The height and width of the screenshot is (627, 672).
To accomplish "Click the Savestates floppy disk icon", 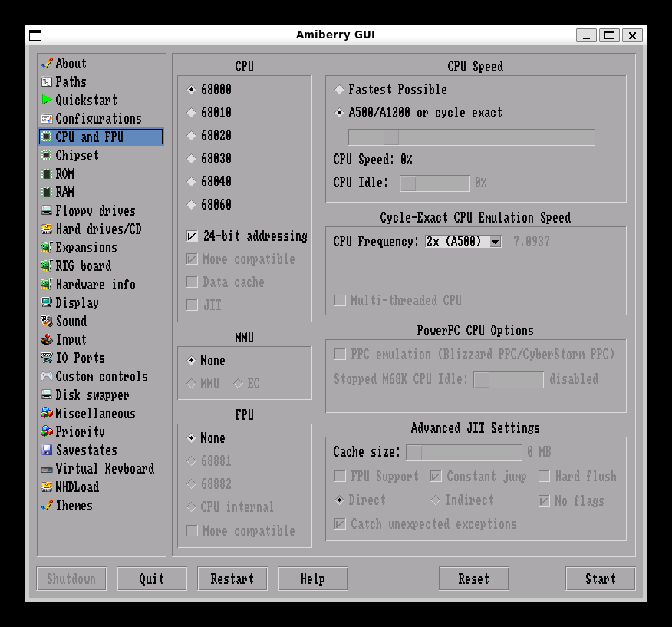I will coord(47,450).
